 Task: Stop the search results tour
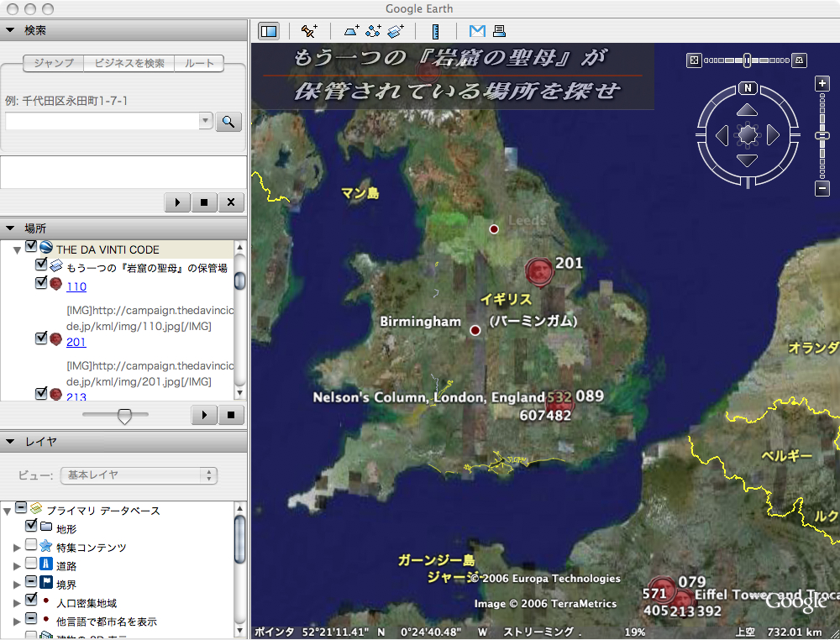204,202
